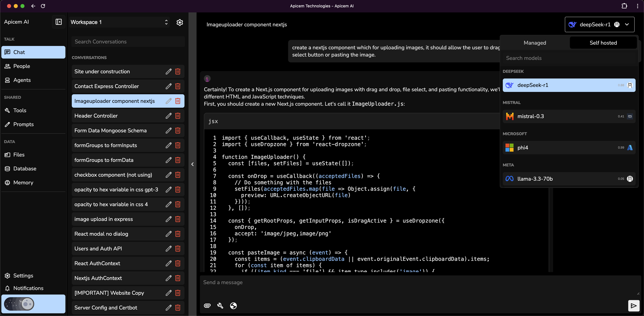This screenshot has height=316, width=644.
Task: Collapse the conversations panel chevron
Action: click(192, 164)
